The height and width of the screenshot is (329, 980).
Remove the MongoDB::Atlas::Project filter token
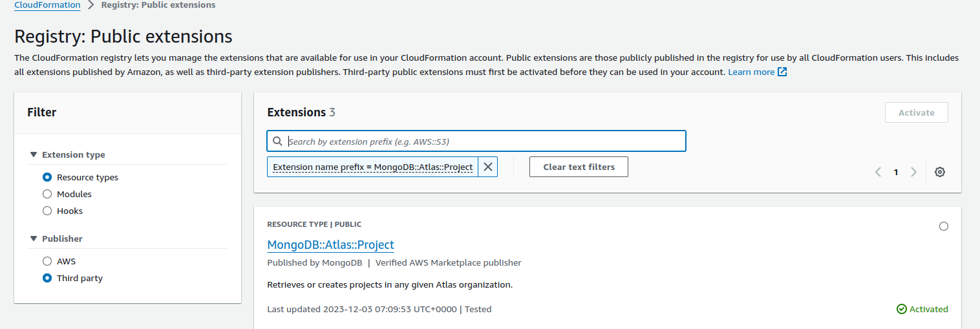pos(488,167)
